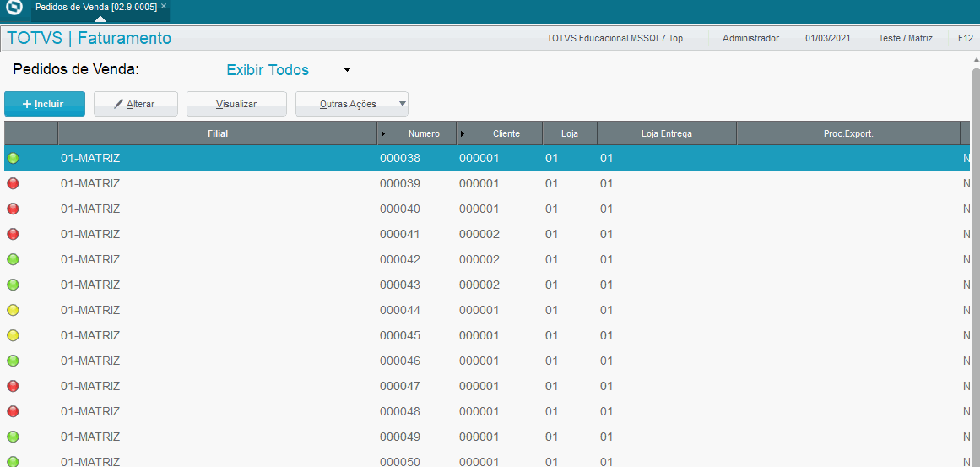
Task: Click client 000001 in order 000044 row
Action: [479, 310]
